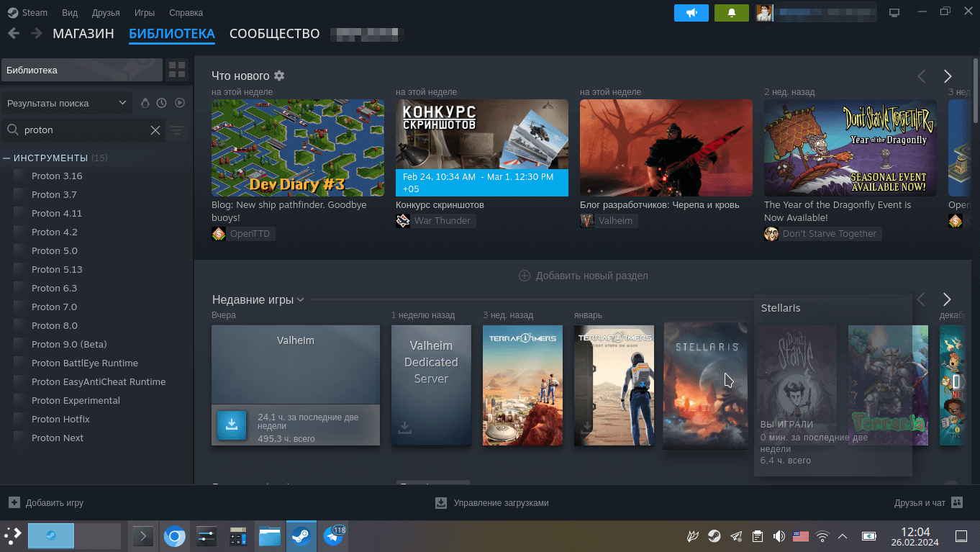Viewport: 980px width, 552px height.
Task: Select Proton EasyAntiCheat Runtime
Action: coord(97,381)
